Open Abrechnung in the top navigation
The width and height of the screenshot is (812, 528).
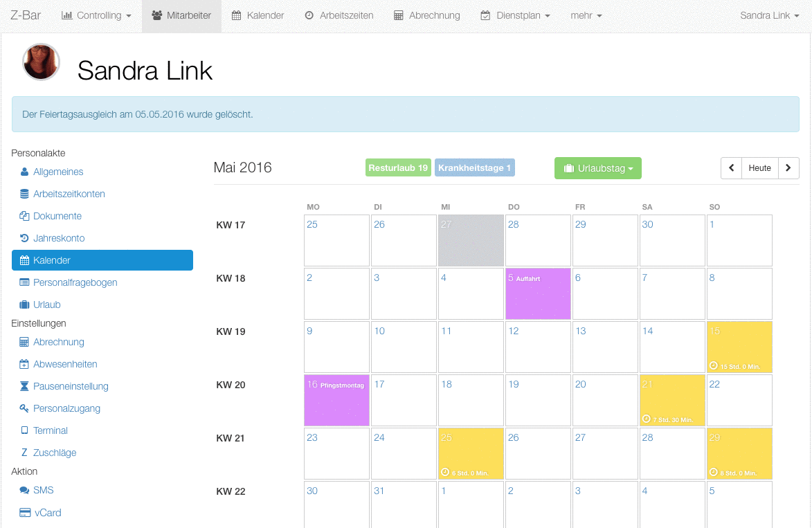pos(427,15)
